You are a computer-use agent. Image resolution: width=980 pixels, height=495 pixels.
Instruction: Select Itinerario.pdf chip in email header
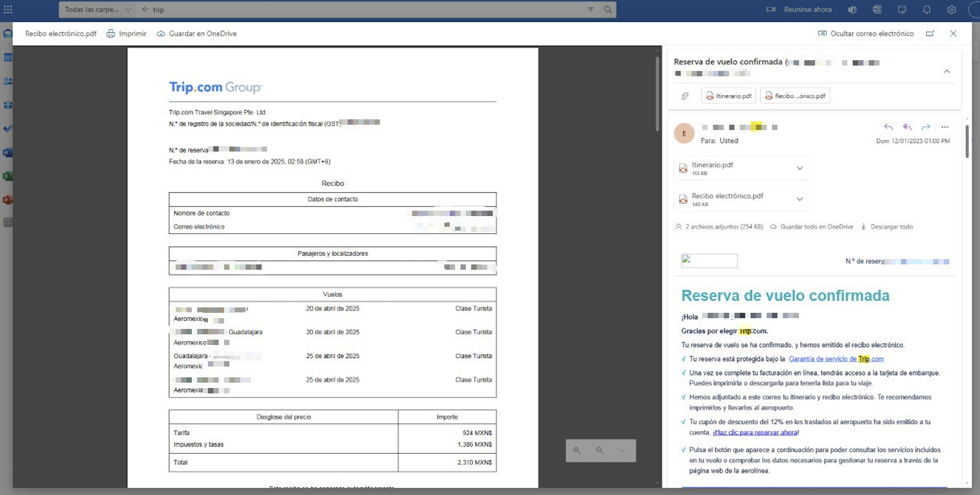pos(729,96)
